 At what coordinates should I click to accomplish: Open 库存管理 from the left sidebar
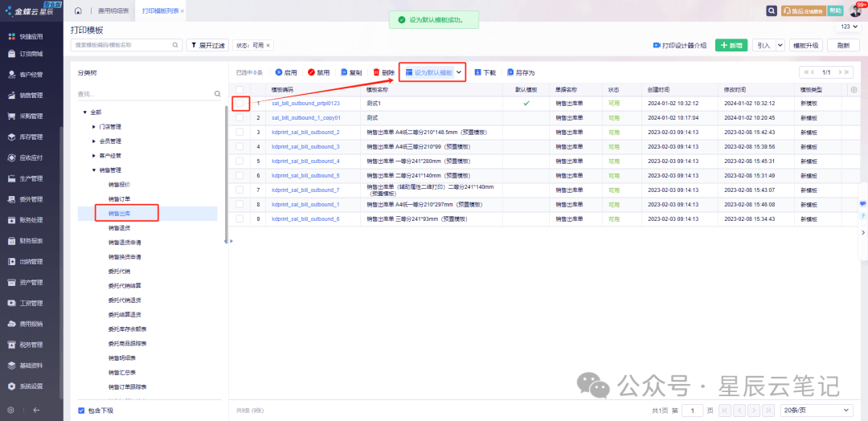point(31,137)
